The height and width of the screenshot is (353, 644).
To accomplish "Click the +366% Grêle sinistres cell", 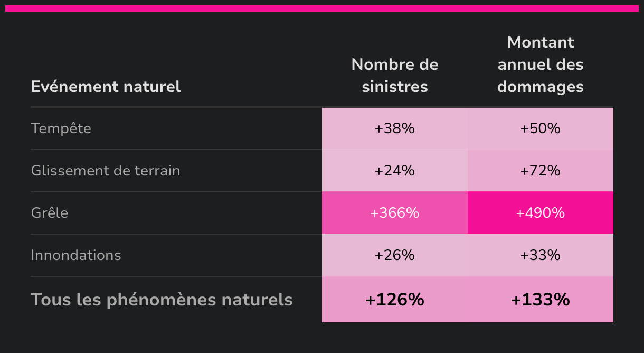I will (x=394, y=213).
